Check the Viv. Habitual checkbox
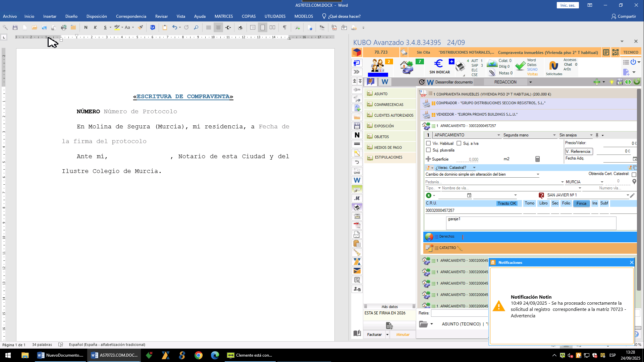The width and height of the screenshot is (644, 362). [x=428, y=143]
